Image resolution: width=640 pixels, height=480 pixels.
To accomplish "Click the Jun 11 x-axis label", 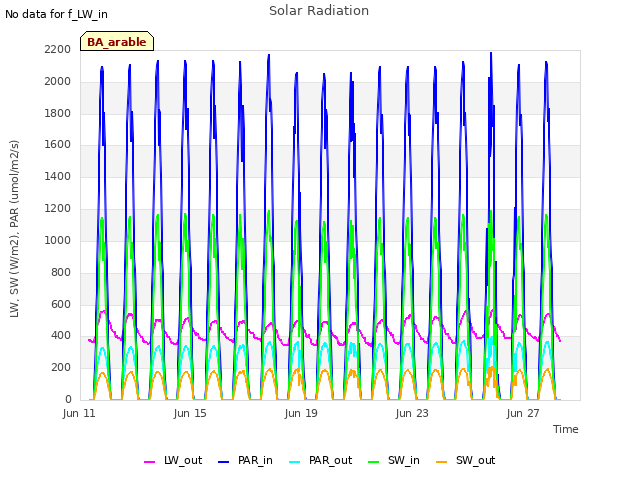I will click(79, 413).
